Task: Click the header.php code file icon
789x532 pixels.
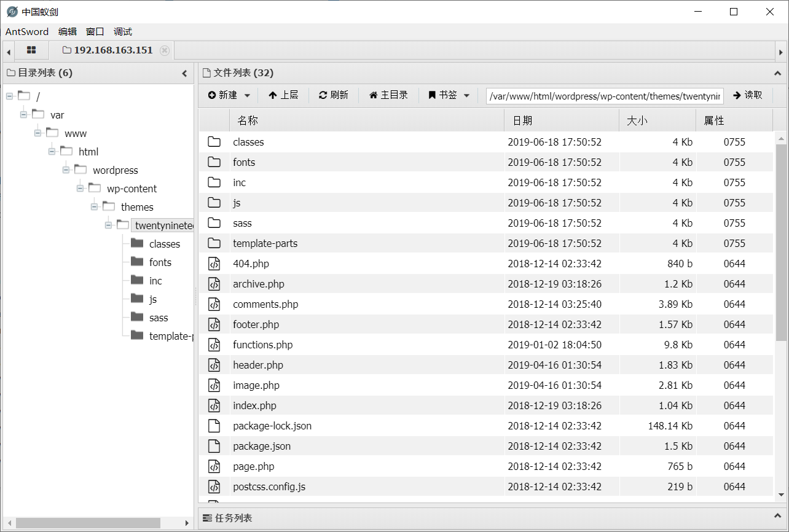Action: pos(214,365)
